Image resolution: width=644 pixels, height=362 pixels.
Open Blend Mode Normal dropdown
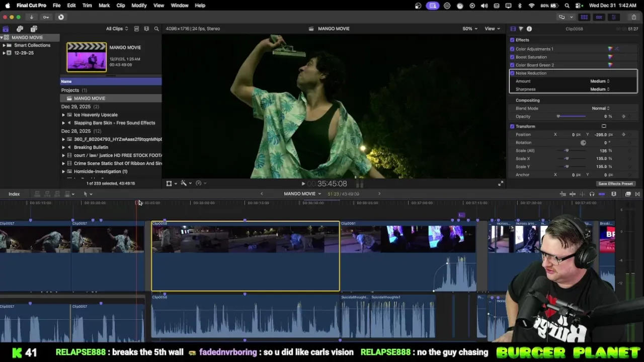(601, 108)
